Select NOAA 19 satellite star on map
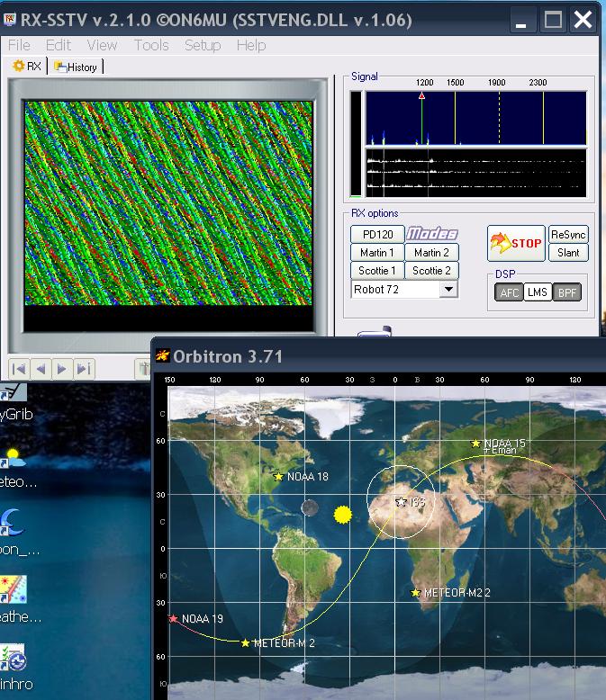Screen dimensions: 606x700 (174, 618)
